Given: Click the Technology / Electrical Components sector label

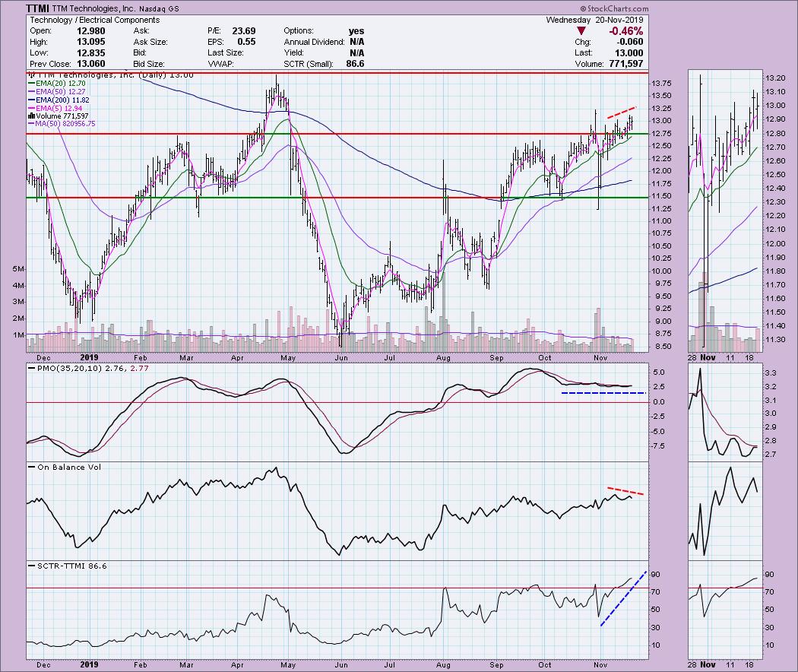Looking at the screenshot, I should 95,20.
